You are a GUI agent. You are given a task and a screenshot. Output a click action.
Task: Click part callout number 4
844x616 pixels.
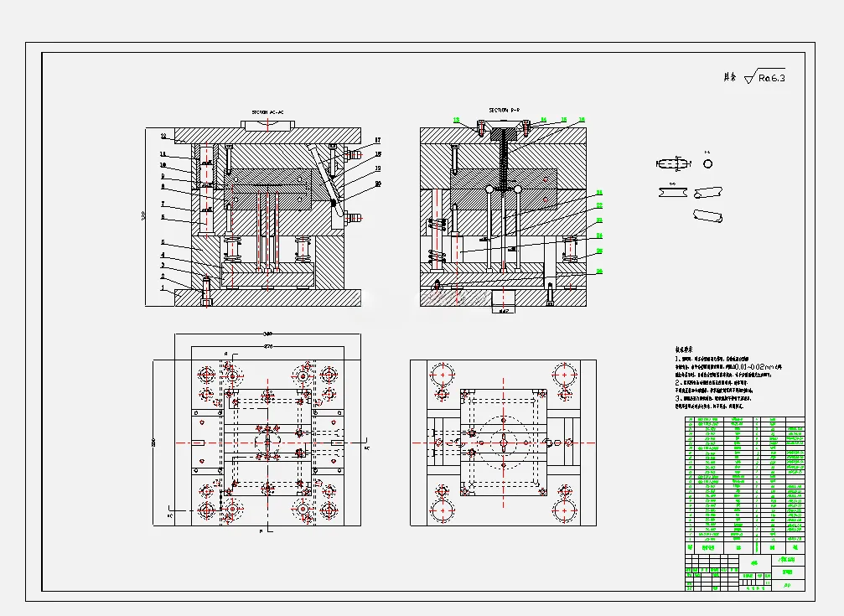(163, 256)
